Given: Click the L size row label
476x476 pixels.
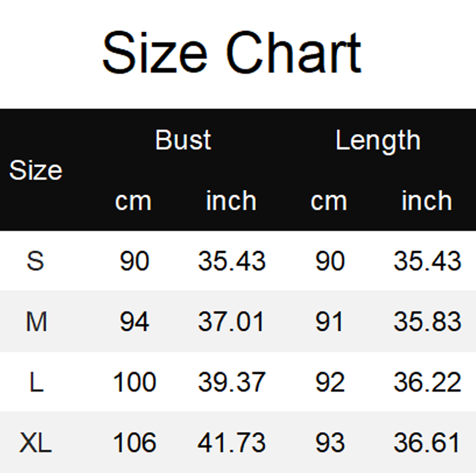Looking at the screenshot, I should pyautogui.click(x=36, y=383).
